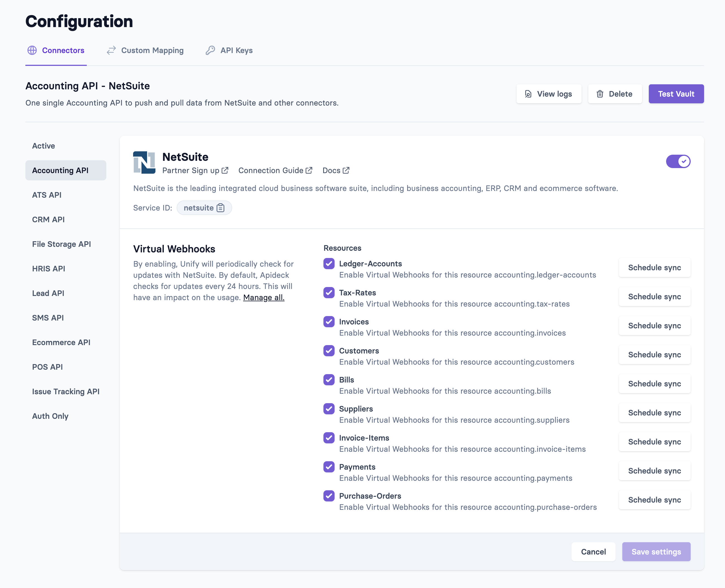Click the Purchase-Orders resource label
The height and width of the screenshot is (588, 725).
click(x=370, y=496)
